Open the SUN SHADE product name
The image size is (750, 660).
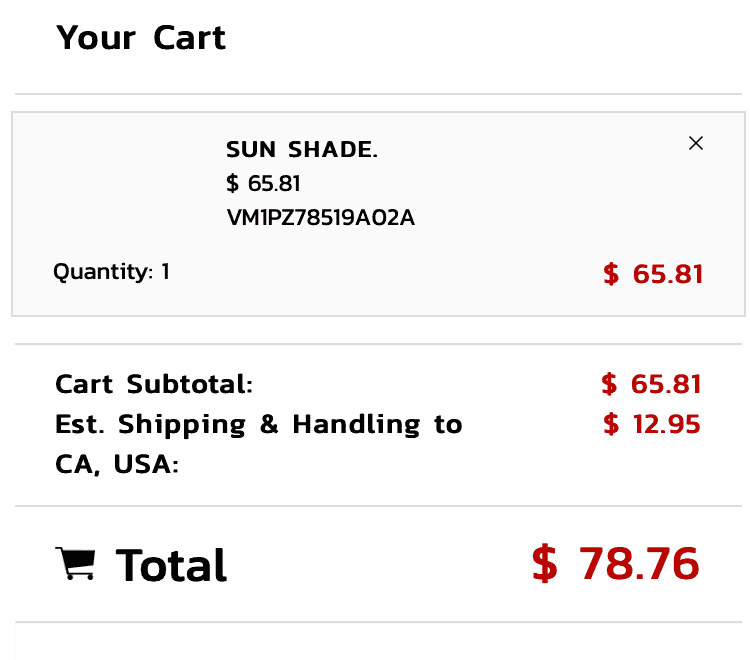click(302, 150)
